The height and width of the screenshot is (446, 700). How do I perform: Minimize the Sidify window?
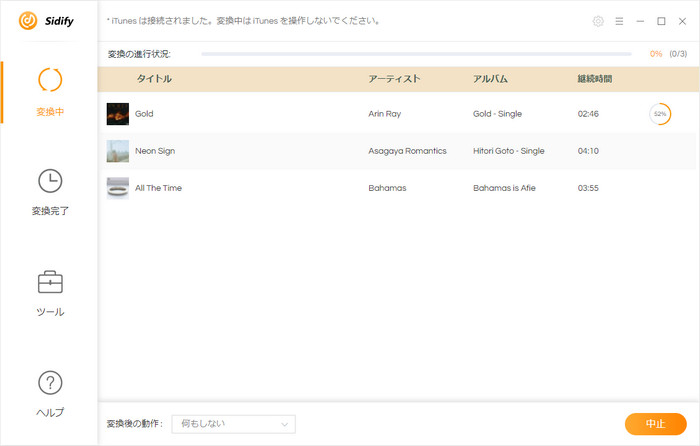click(640, 21)
